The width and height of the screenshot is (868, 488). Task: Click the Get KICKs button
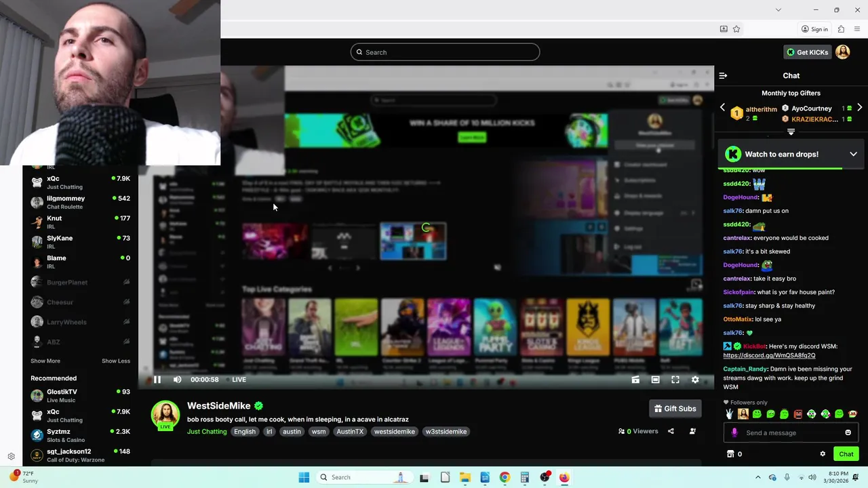pyautogui.click(x=807, y=52)
